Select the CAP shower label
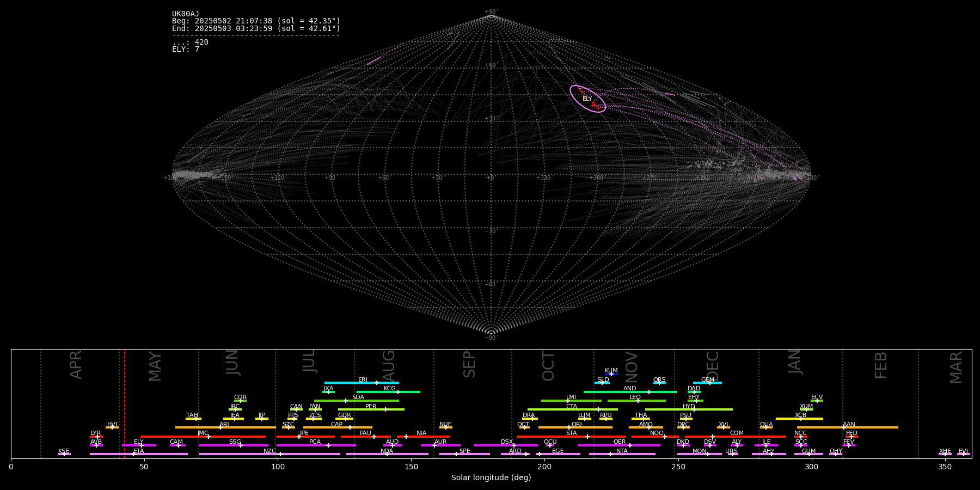980x490 pixels. click(x=337, y=424)
